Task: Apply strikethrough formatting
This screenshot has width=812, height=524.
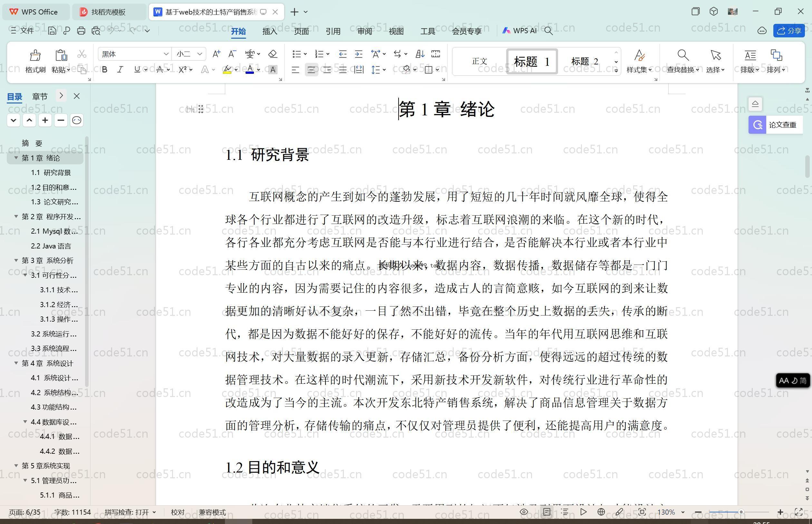Action: click(160, 69)
